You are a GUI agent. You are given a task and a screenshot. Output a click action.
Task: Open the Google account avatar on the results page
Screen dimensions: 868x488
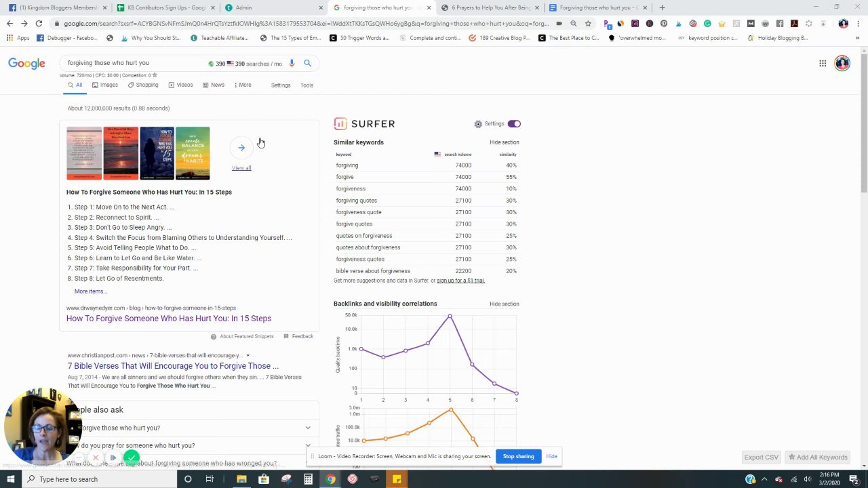(842, 64)
